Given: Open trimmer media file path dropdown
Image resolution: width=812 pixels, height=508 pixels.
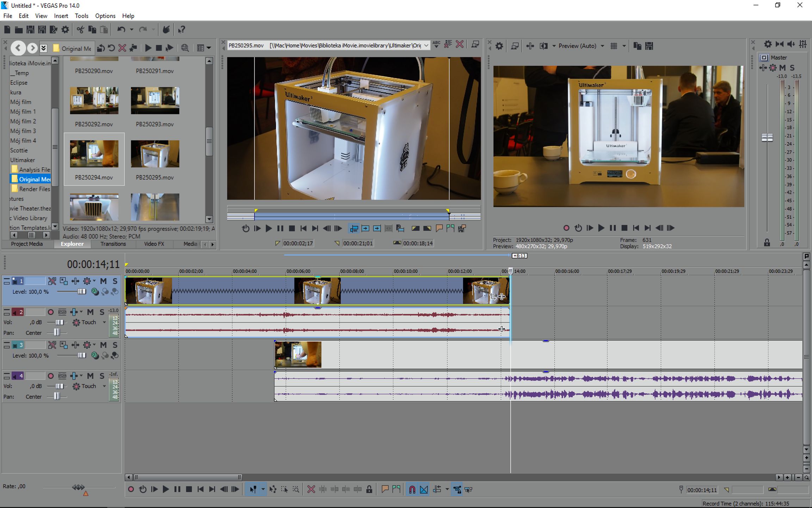Looking at the screenshot, I should click(x=426, y=46).
